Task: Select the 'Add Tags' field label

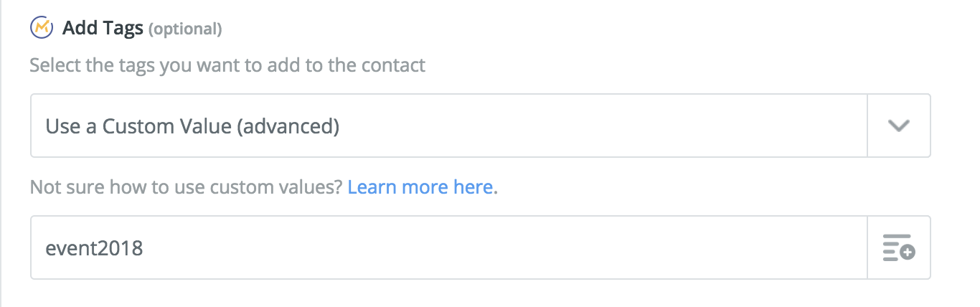Action: pyautogui.click(x=103, y=29)
